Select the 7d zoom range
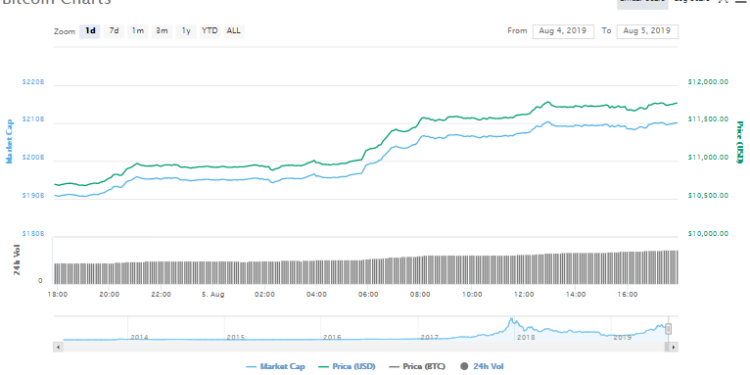This screenshot has width=750, height=375. (114, 31)
